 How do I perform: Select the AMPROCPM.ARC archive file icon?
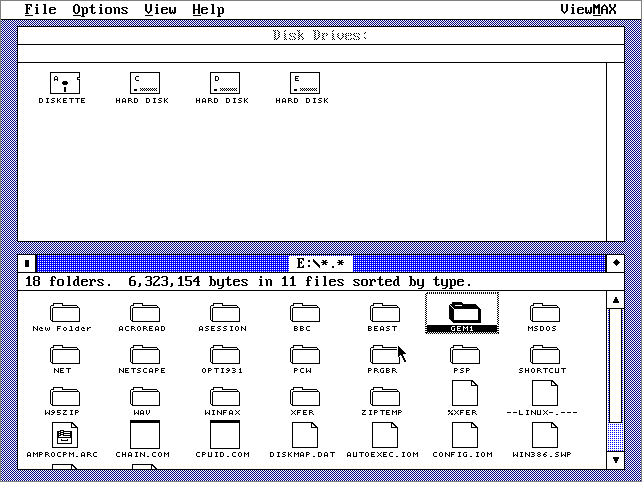tap(65, 435)
